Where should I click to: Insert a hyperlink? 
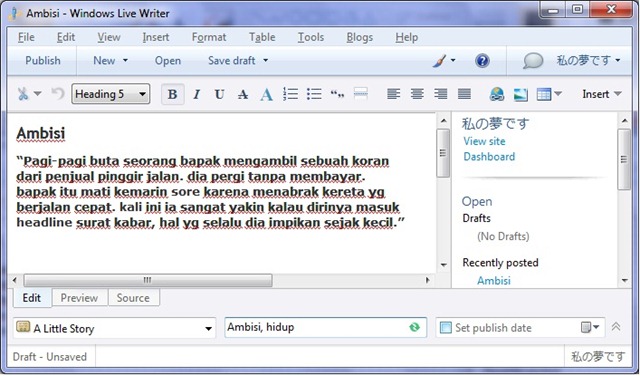[x=496, y=94]
